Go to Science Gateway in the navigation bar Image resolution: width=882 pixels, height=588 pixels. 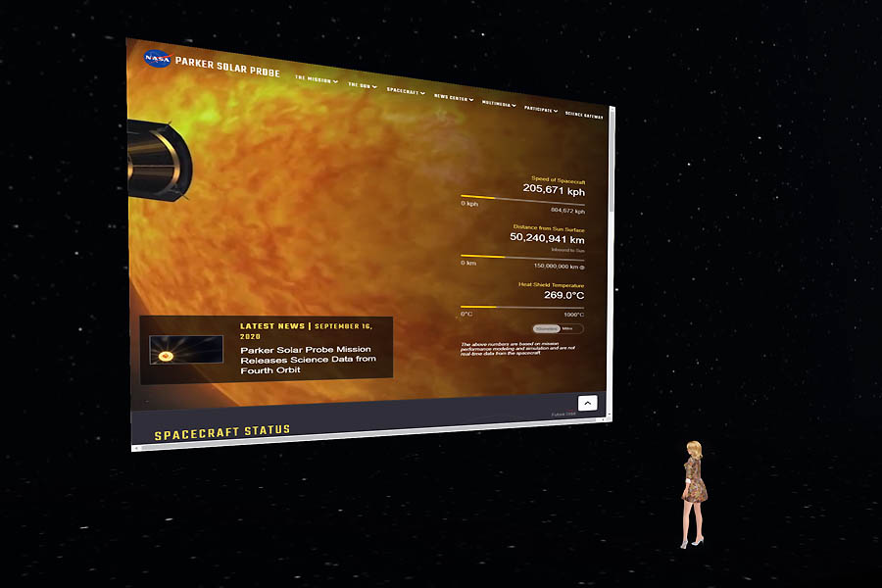584,116
